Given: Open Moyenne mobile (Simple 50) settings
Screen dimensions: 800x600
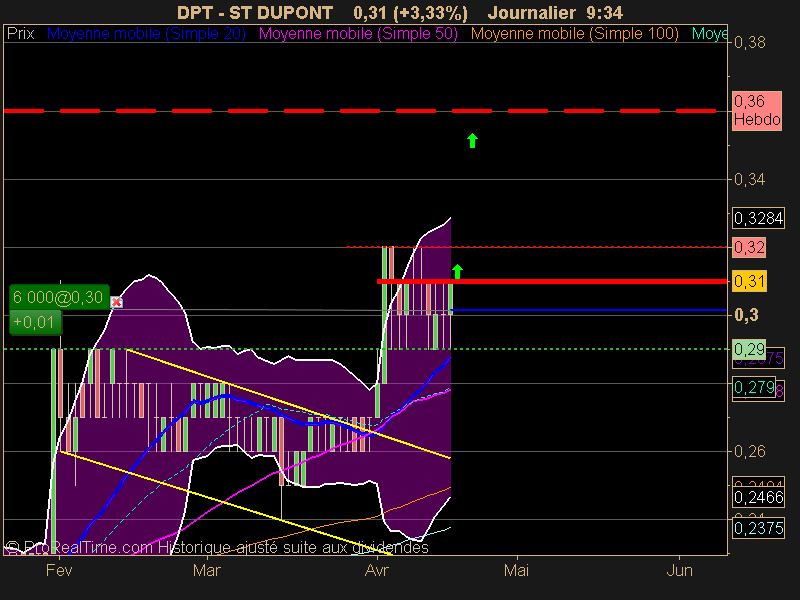Looking at the screenshot, I should (358, 34).
